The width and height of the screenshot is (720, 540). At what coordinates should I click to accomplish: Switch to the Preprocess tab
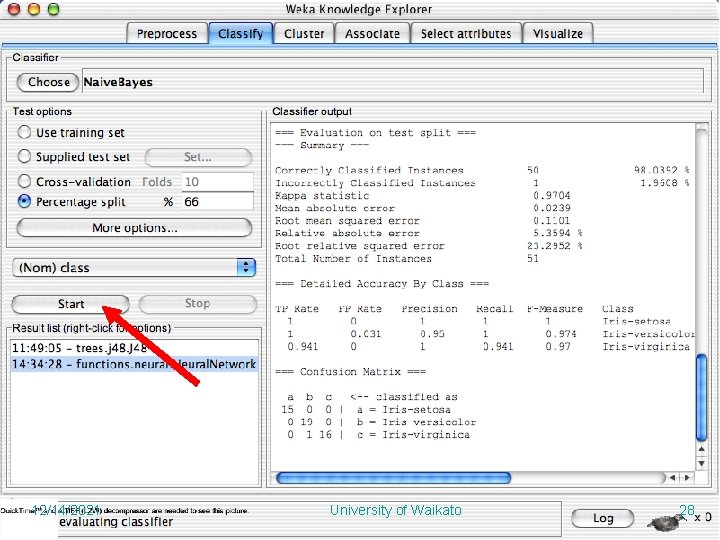[167, 34]
